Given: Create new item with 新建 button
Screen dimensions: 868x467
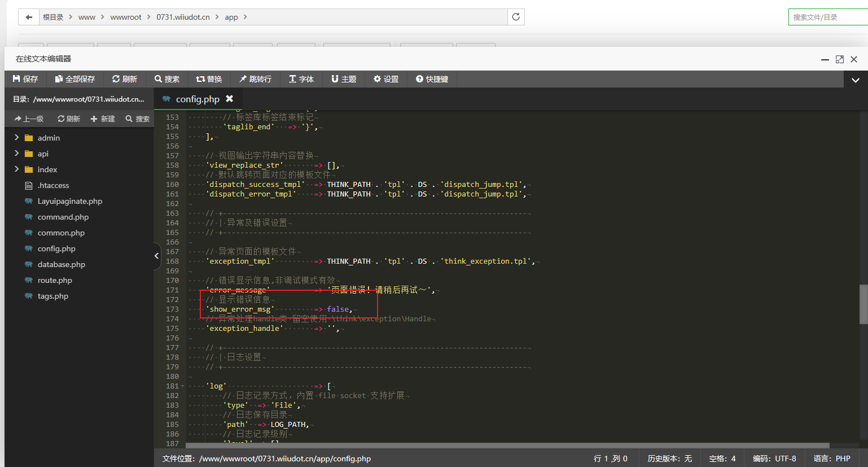Looking at the screenshot, I should (x=103, y=119).
